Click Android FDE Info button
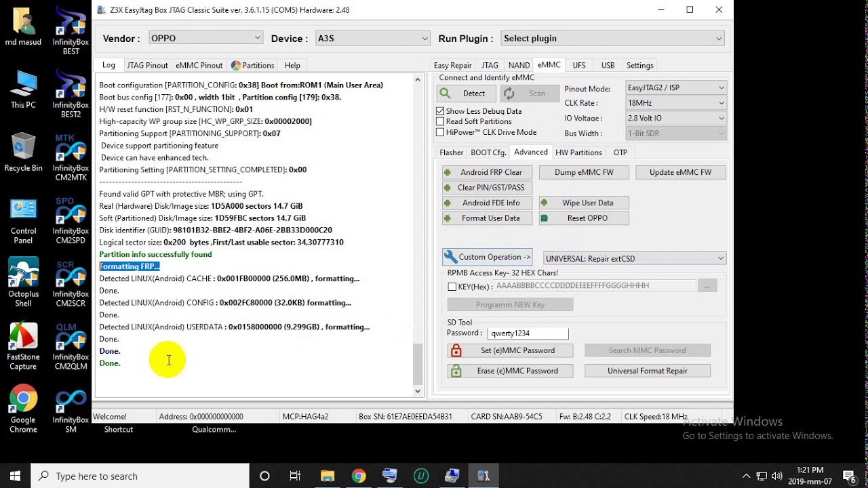Screen dimensions: 868x488 click(487, 203)
